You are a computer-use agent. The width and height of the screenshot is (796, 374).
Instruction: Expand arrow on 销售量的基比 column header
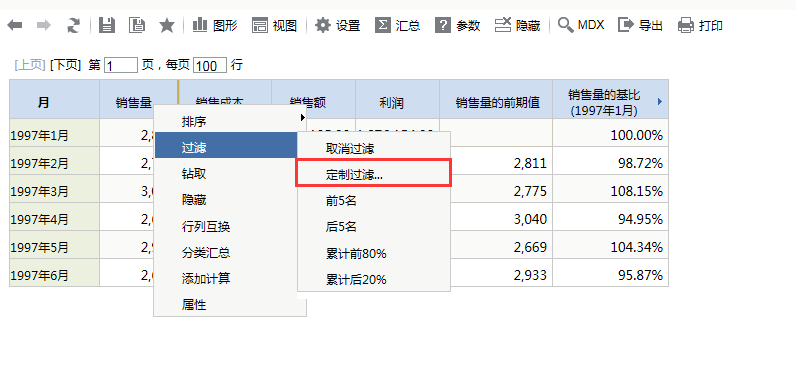click(x=660, y=102)
